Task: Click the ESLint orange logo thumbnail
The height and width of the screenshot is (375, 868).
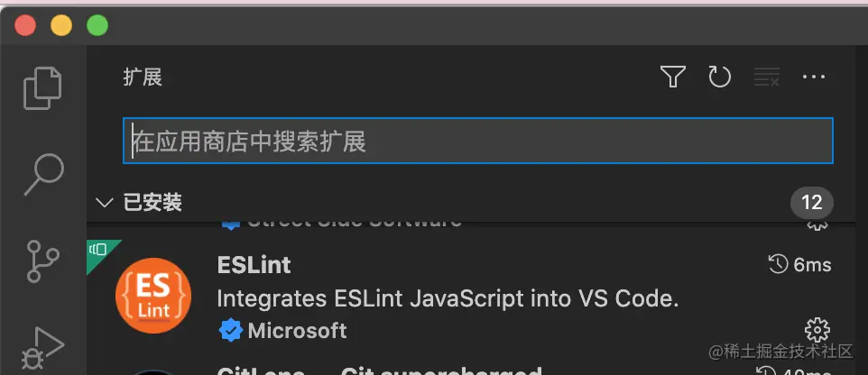Action: coord(153,296)
